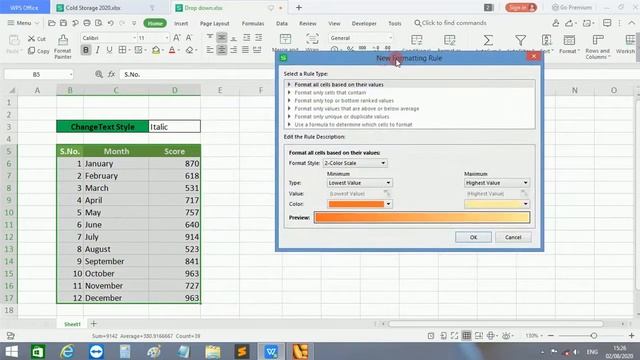Select rule 'Format only top or bottom ranked values'
640x360 pixels.
point(409,100)
